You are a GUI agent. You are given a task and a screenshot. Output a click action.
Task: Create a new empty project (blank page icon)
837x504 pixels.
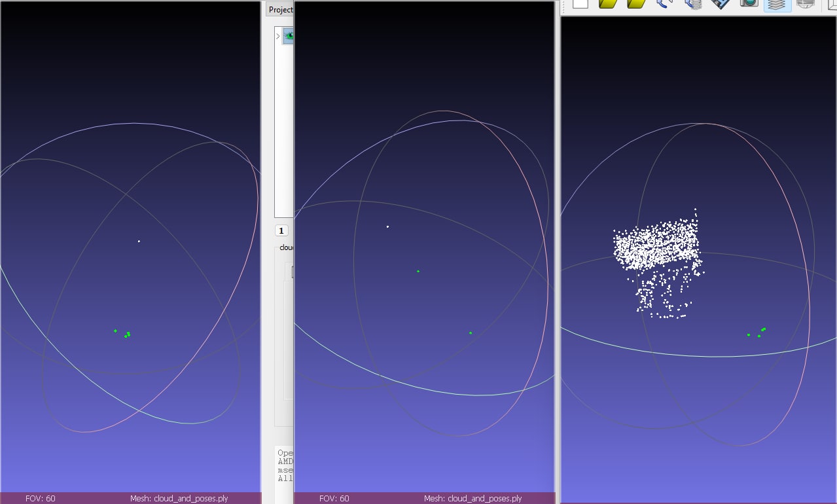click(581, 7)
